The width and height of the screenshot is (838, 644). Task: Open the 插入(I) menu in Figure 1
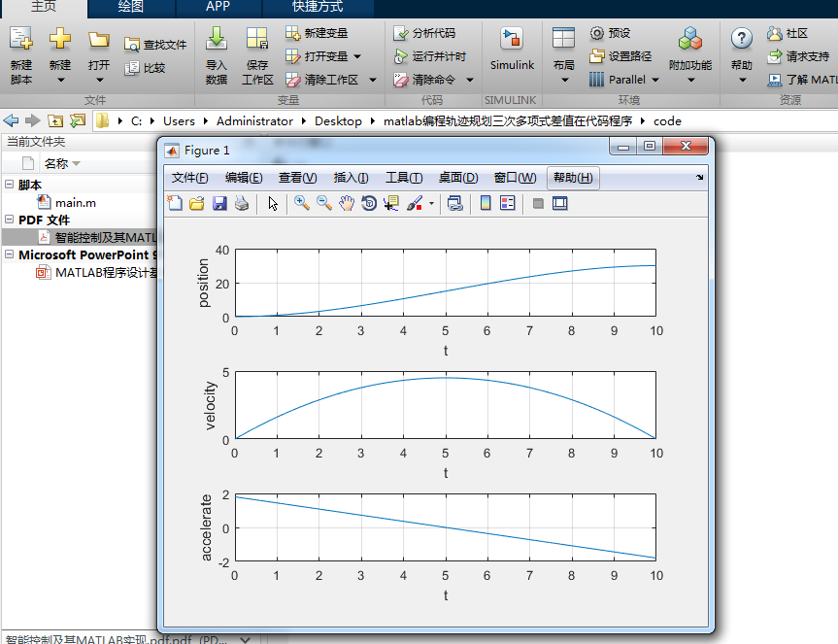351,178
